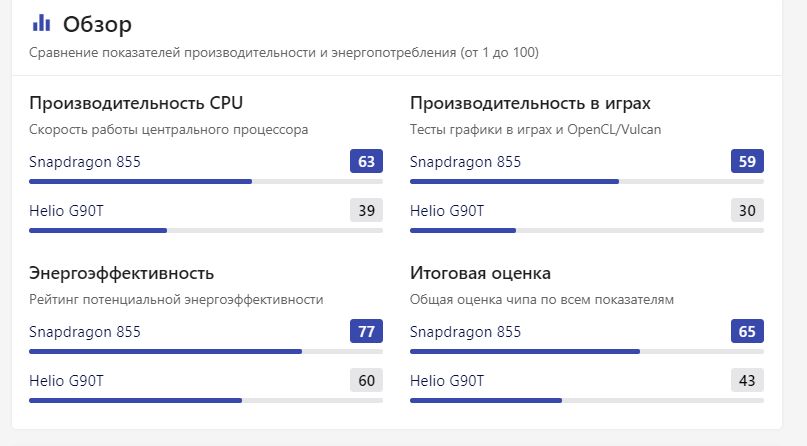Click Snapdragon 855 gaming score badge 59
The image size is (807, 446).
[747, 162]
